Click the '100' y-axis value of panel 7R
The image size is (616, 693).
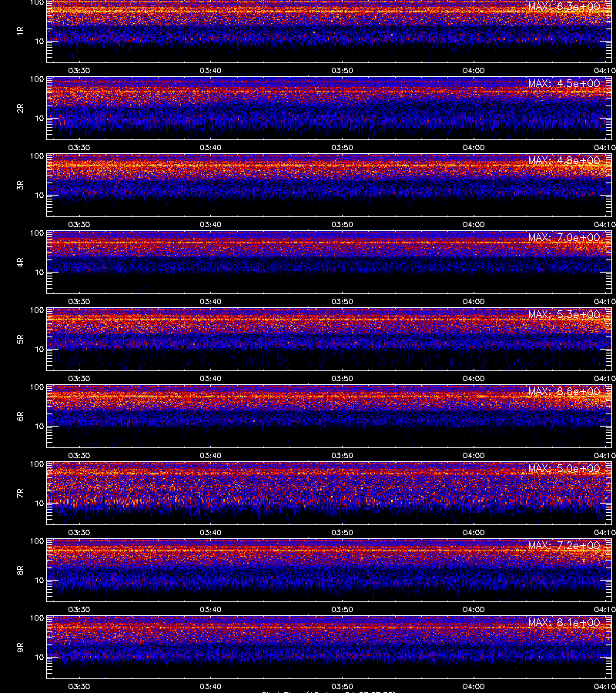pos(37,464)
